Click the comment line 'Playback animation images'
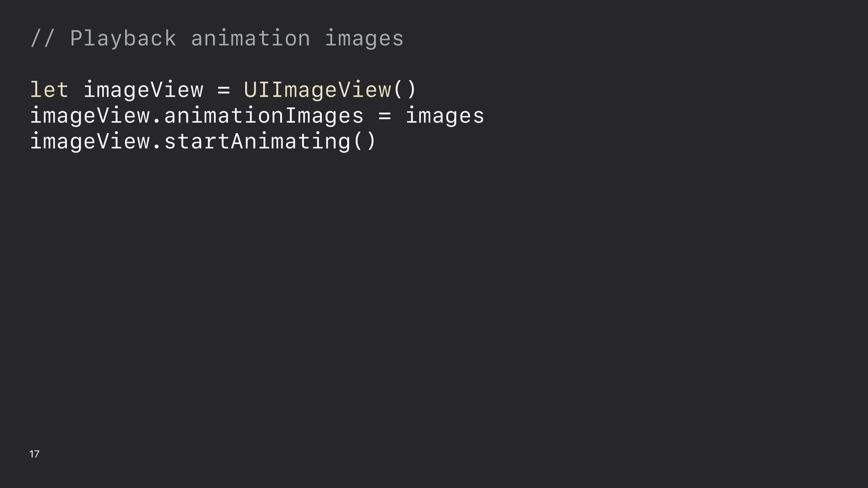 click(217, 38)
